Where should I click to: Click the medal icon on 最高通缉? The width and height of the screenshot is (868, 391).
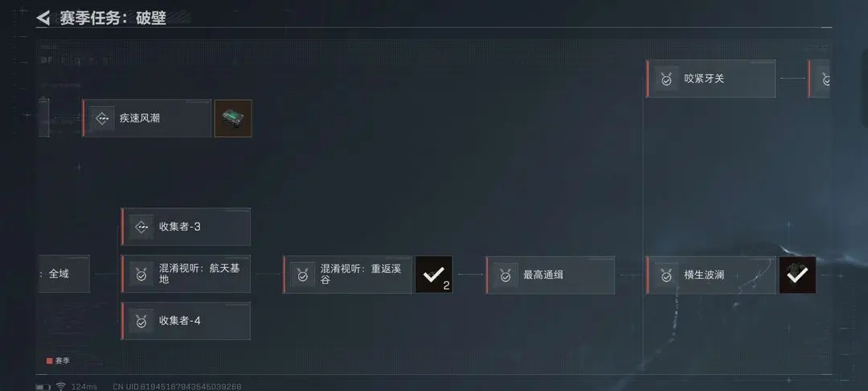pos(506,274)
